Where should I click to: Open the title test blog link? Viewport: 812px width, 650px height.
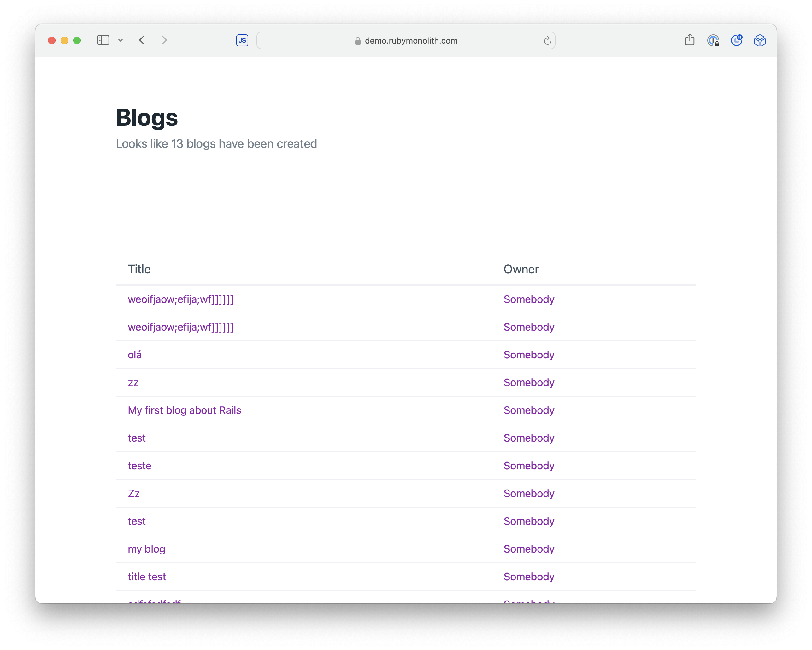(x=146, y=577)
